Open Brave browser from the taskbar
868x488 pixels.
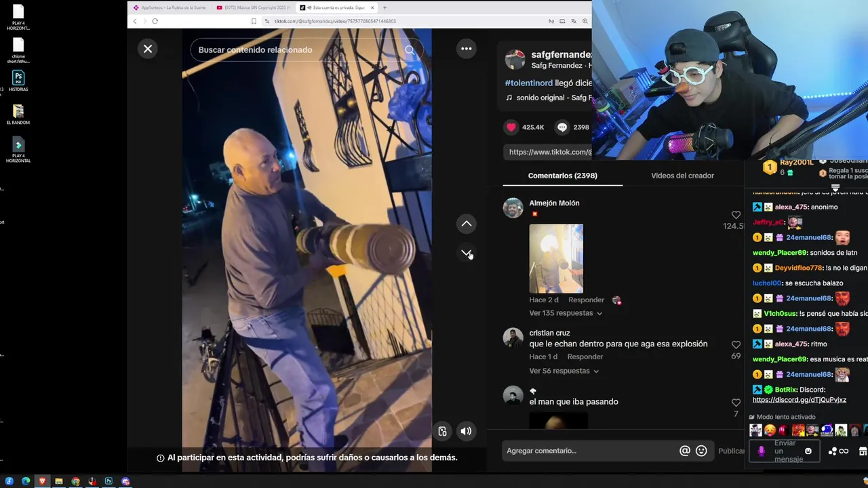[x=42, y=481]
